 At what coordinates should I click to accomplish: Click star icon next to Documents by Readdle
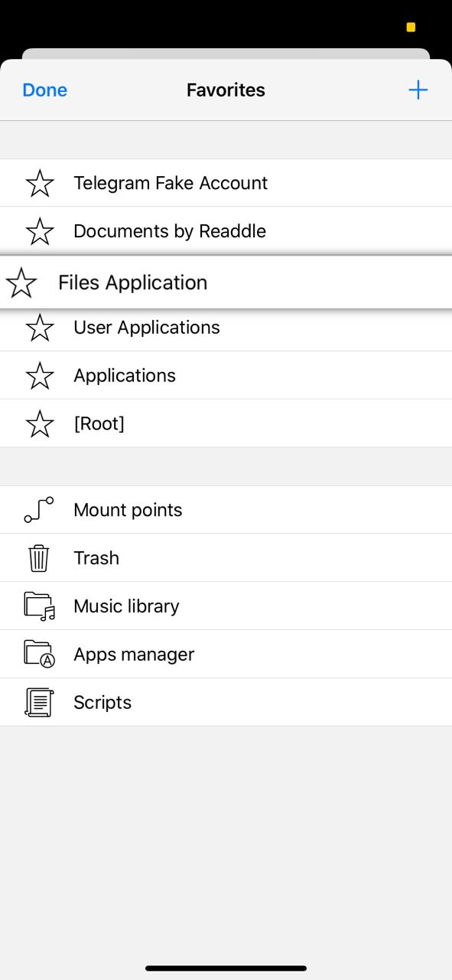pyautogui.click(x=40, y=231)
